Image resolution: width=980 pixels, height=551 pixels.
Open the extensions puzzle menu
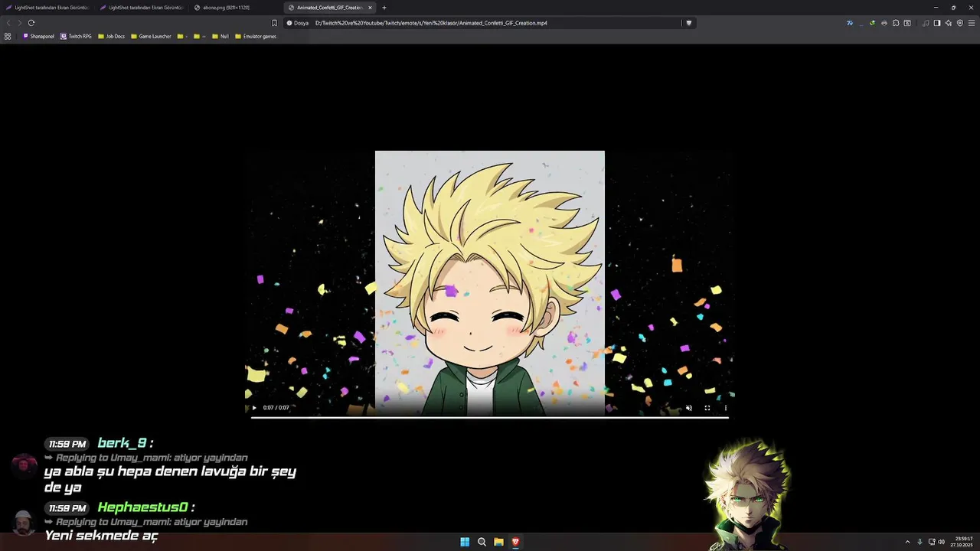click(x=896, y=23)
